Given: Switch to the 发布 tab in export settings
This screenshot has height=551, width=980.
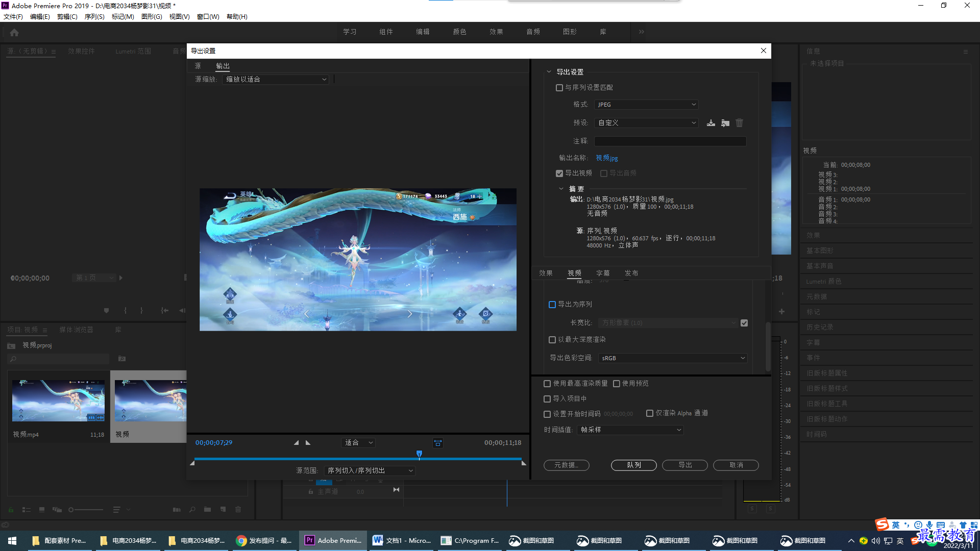Looking at the screenshot, I should 631,273.
